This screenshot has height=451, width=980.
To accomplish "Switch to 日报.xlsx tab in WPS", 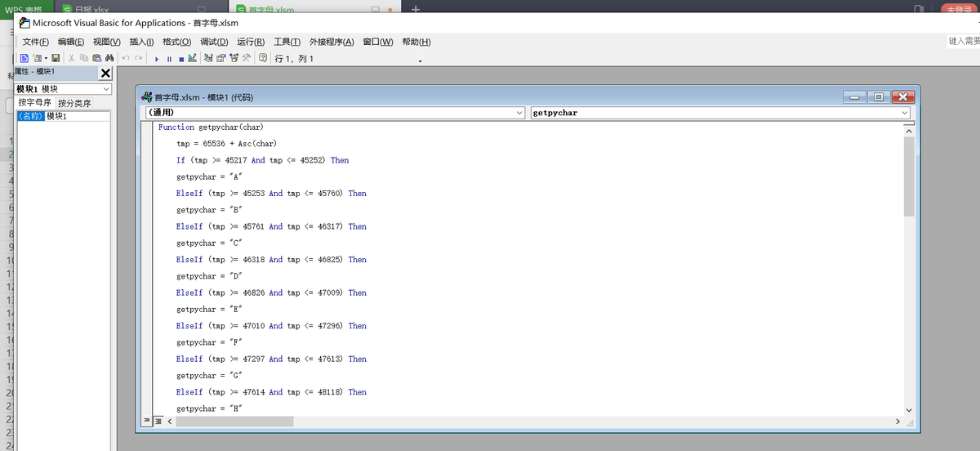I will pos(93,8).
